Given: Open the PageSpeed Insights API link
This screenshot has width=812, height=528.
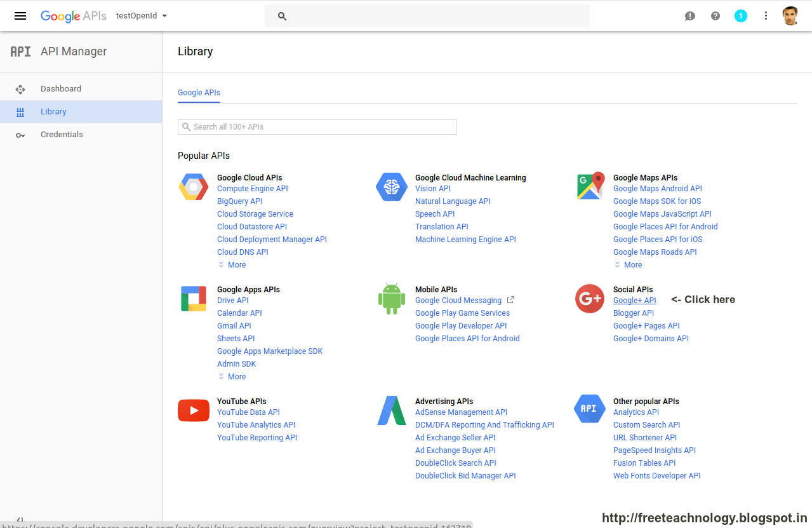Looking at the screenshot, I should pyautogui.click(x=655, y=450).
